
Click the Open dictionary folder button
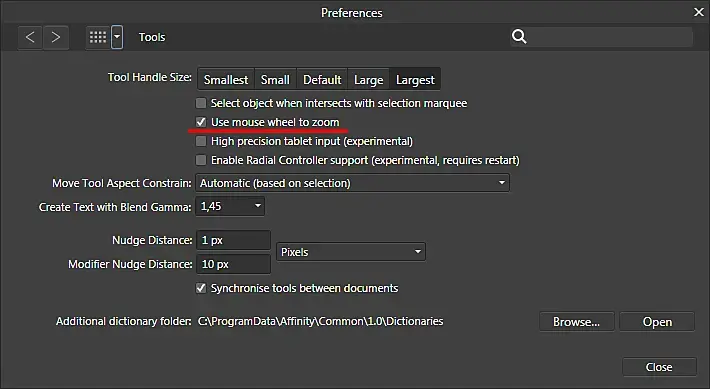point(657,322)
